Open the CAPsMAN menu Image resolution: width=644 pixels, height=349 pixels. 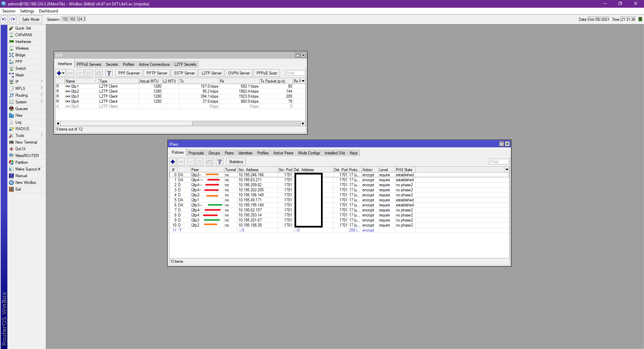[23, 35]
